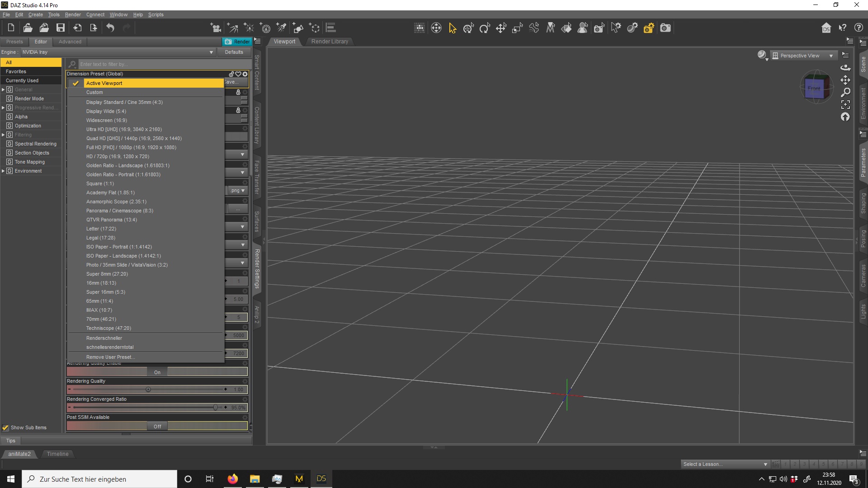Switch to the Render Library tab

point(330,42)
